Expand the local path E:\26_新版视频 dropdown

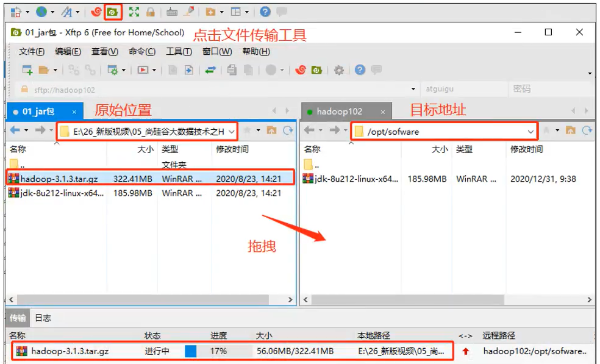232,132
